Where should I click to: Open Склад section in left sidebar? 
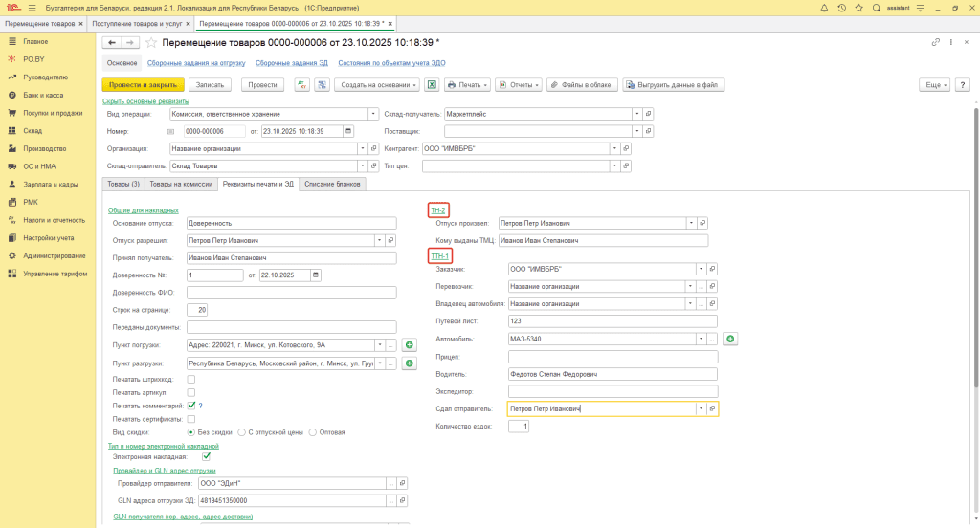[33, 130]
